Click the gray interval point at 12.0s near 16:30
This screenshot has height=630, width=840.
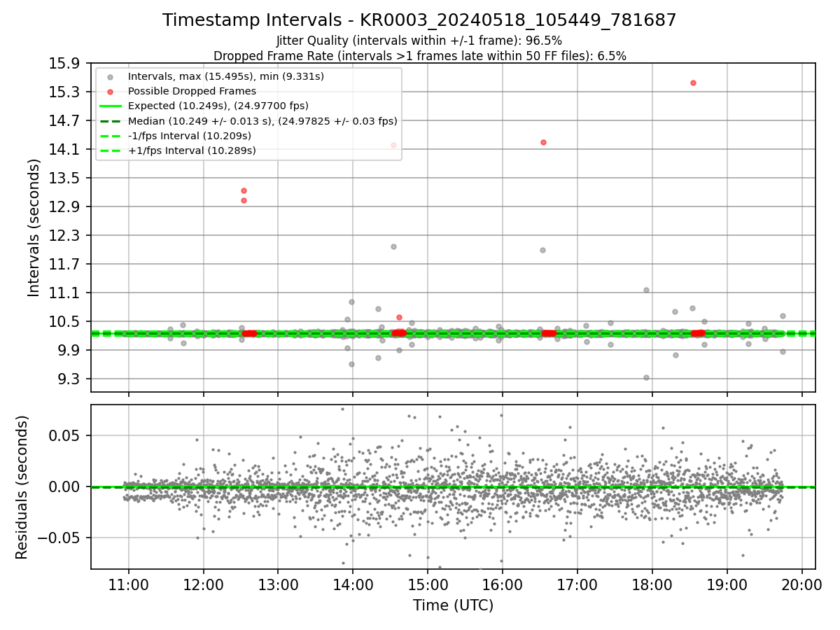(x=542, y=250)
